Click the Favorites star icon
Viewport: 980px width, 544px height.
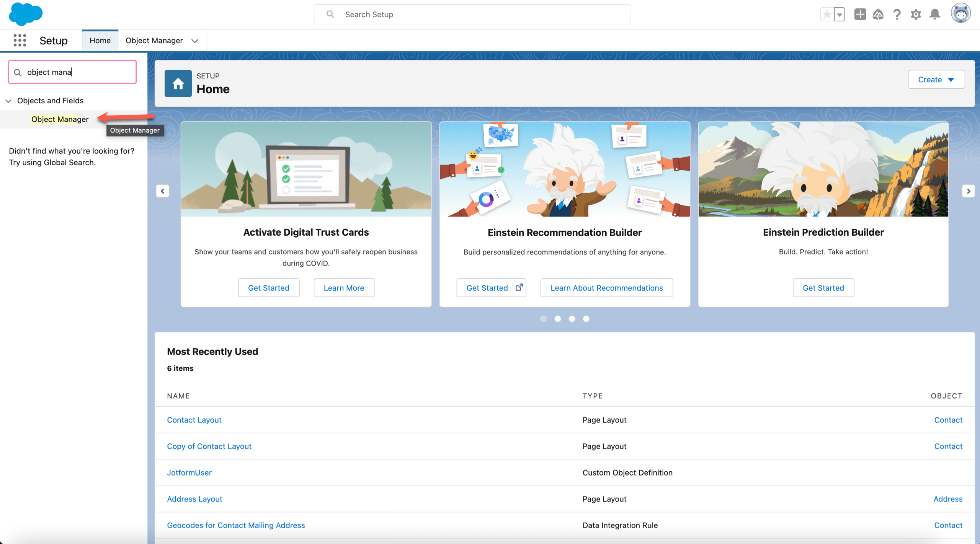(827, 15)
